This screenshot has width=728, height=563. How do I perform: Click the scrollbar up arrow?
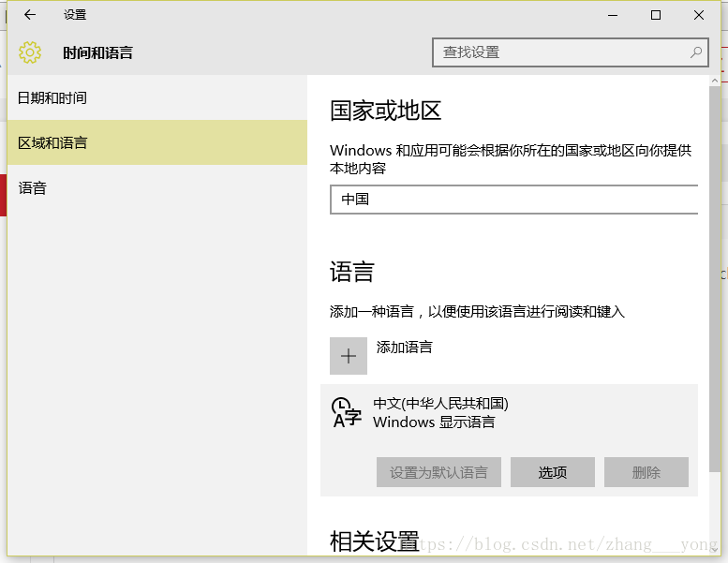[715, 81]
